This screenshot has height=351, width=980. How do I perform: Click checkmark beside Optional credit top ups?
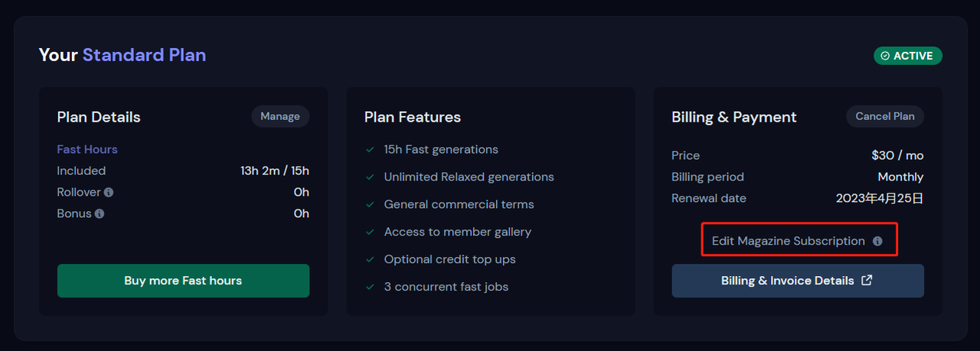pos(370,260)
